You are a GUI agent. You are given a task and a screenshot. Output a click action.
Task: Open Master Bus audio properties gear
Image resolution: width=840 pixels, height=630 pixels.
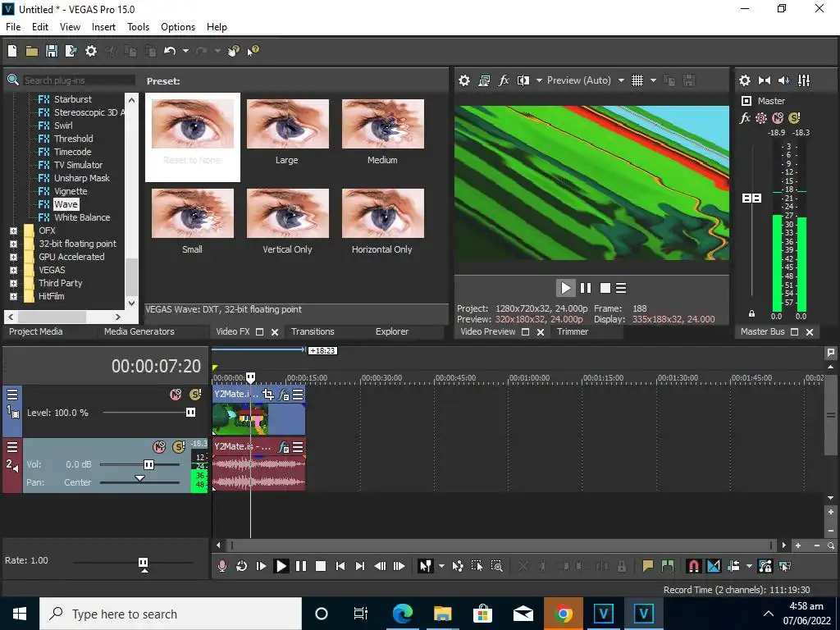click(745, 80)
